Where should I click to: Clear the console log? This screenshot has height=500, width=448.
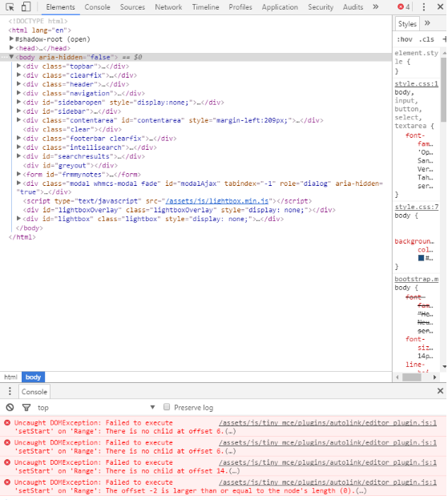click(x=10, y=407)
